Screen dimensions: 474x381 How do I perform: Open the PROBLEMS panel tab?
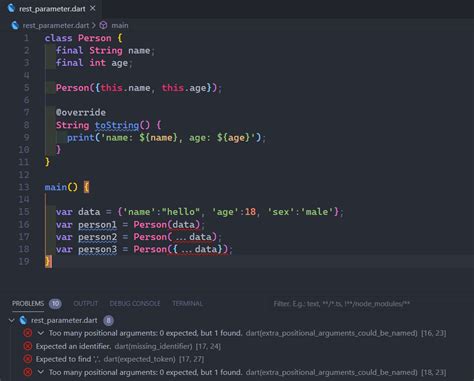[x=28, y=303]
